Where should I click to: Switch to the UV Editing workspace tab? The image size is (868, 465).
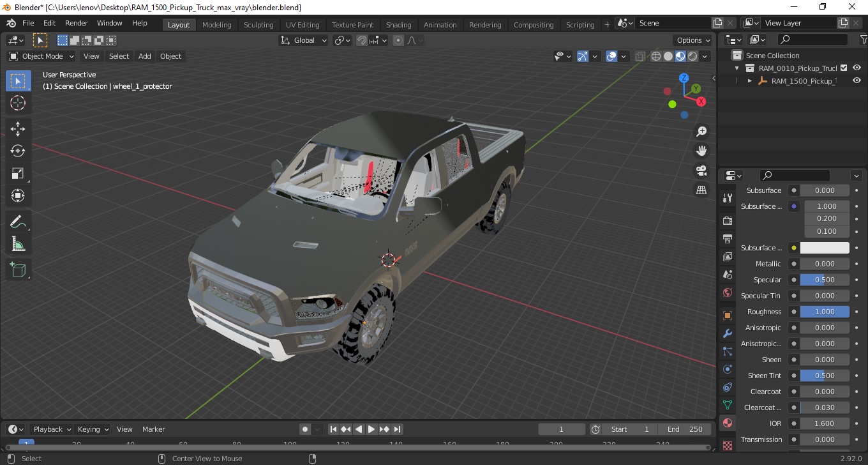(303, 25)
